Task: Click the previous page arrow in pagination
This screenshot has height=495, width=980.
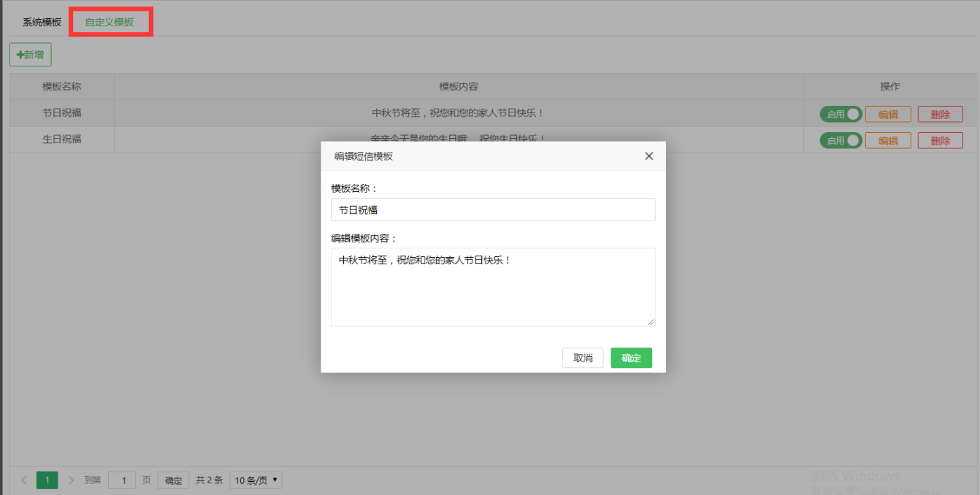Action: 23,480
